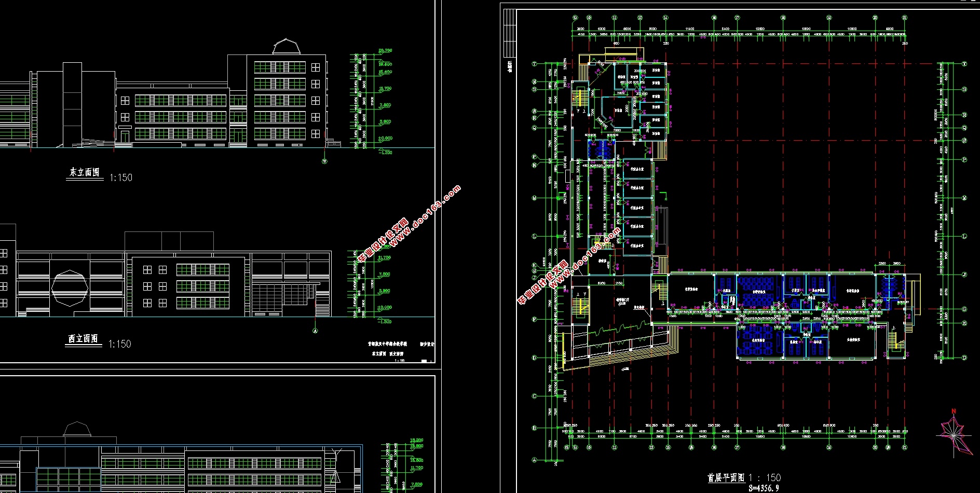The image size is (980, 493).
Task: Select the rooftop dome on the east elevation
Action: pyautogui.click(x=287, y=46)
